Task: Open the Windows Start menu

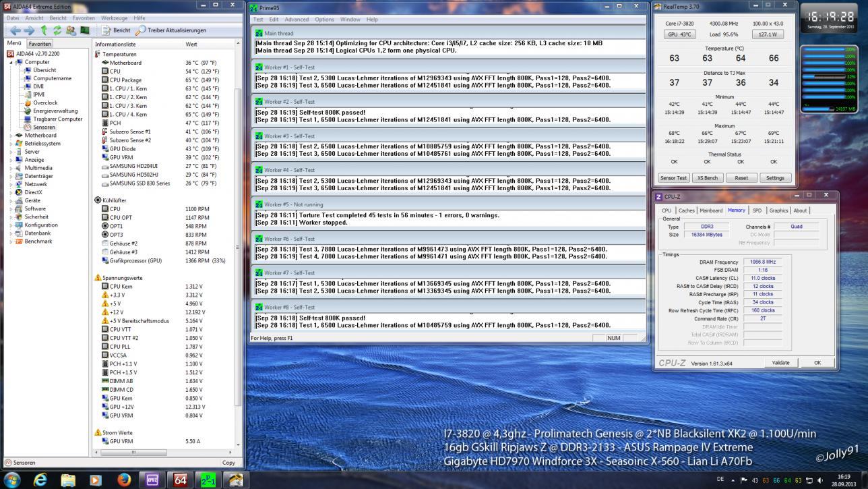Action: 12,480
